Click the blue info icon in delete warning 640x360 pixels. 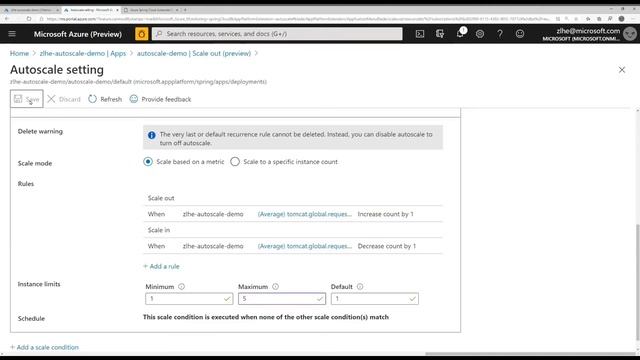pos(151,135)
